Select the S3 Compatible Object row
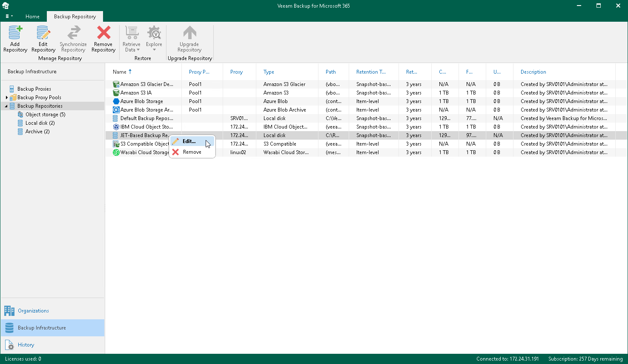The width and height of the screenshot is (628, 364). click(x=366, y=144)
